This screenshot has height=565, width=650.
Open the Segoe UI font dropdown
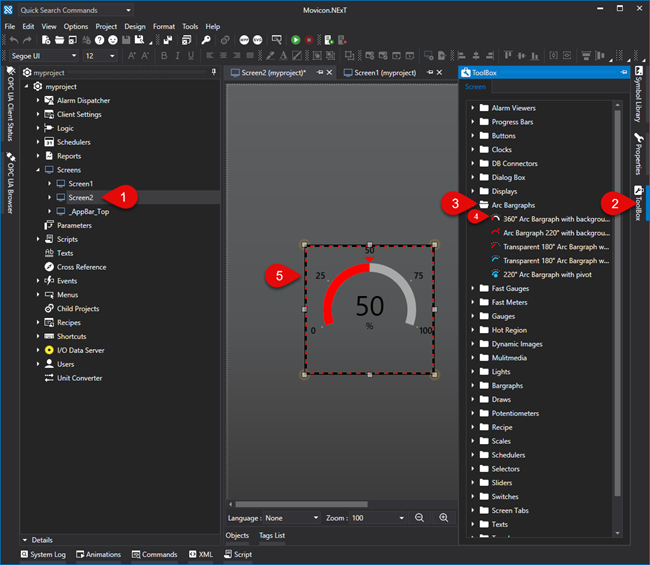pos(75,57)
